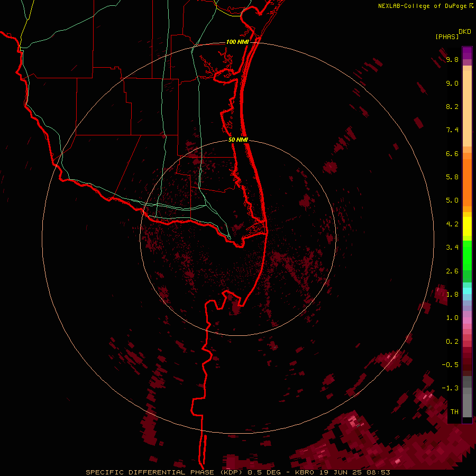Click the "TH" threshold label on scale
The image size is (476, 476).
[x=454, y=412]
